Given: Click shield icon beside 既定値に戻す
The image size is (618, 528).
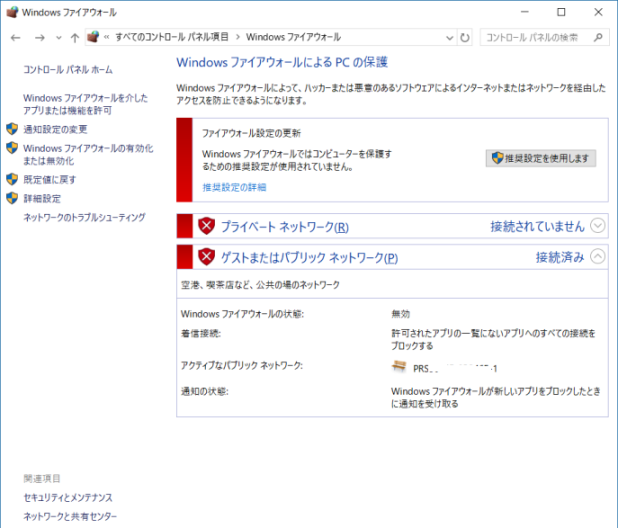Looking at the screenshot, I should click(x=12, y=179).
